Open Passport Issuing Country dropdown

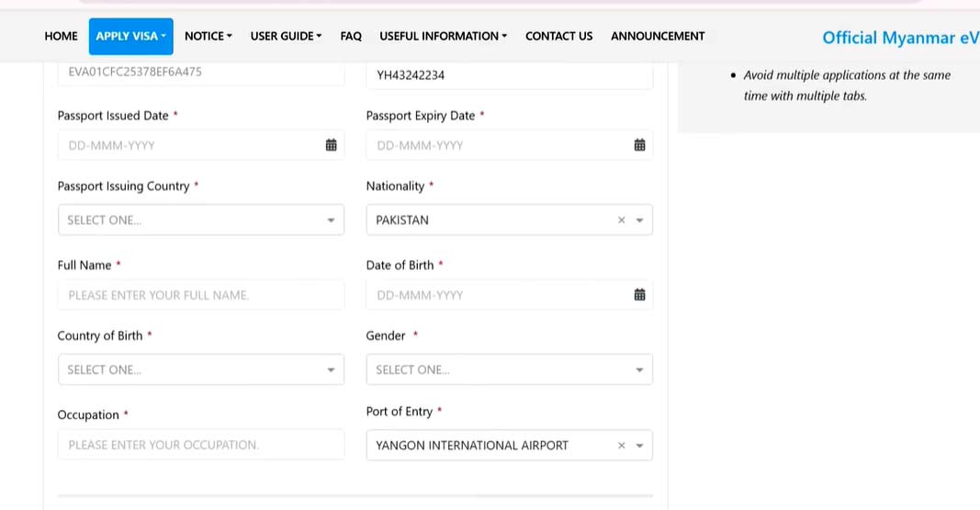point(200,220)
